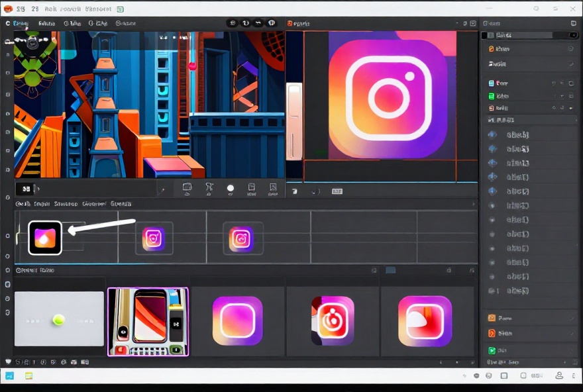The height and width of the screenshot is (392, 583).
Task: Click the last corner icon in asset panel header
Action: (472, 270)
